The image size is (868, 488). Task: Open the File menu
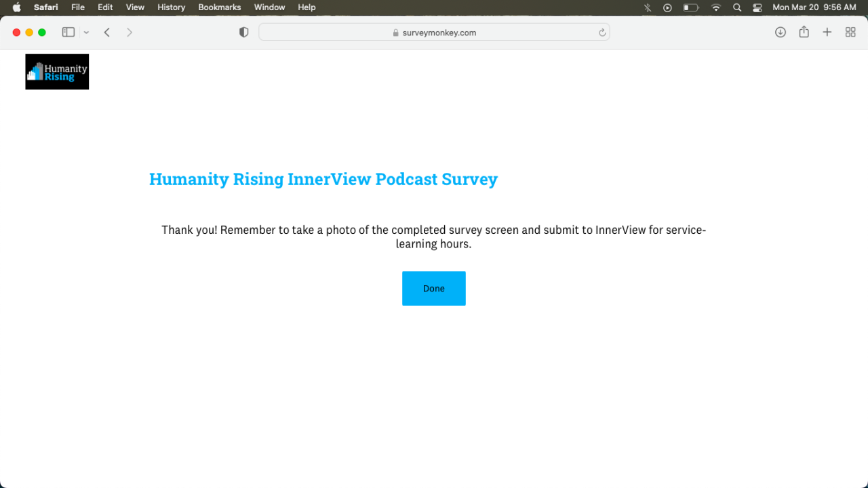[78, 7]
